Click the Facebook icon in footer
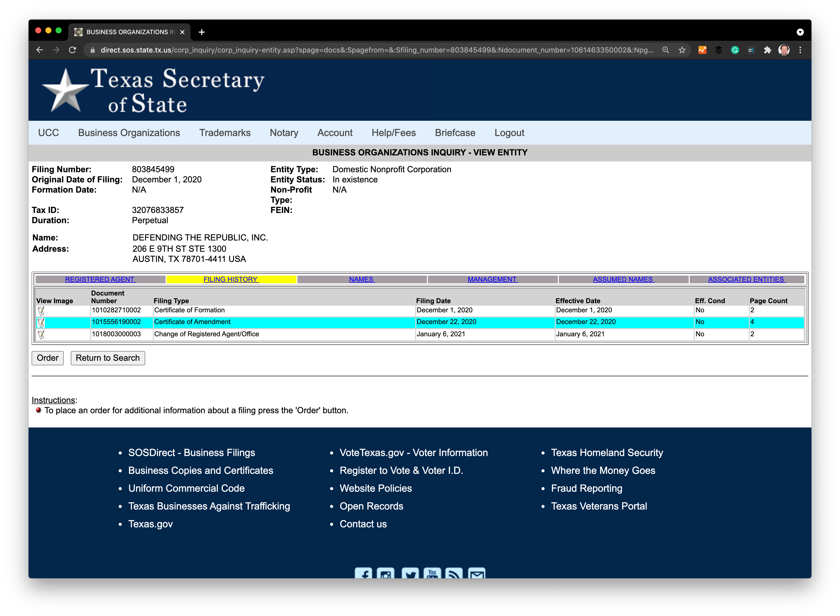This screenshot has height=616, width=840. [363, 573]
